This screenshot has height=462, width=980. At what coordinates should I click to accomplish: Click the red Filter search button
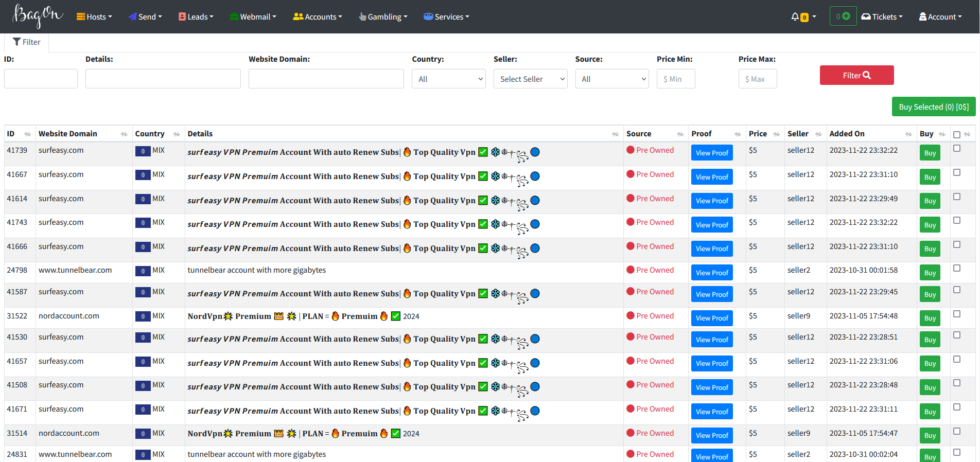click(x=856, y=75)
